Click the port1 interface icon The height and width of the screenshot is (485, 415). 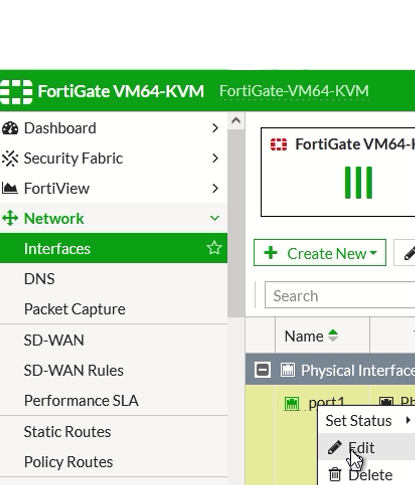(x=292, y=404)
